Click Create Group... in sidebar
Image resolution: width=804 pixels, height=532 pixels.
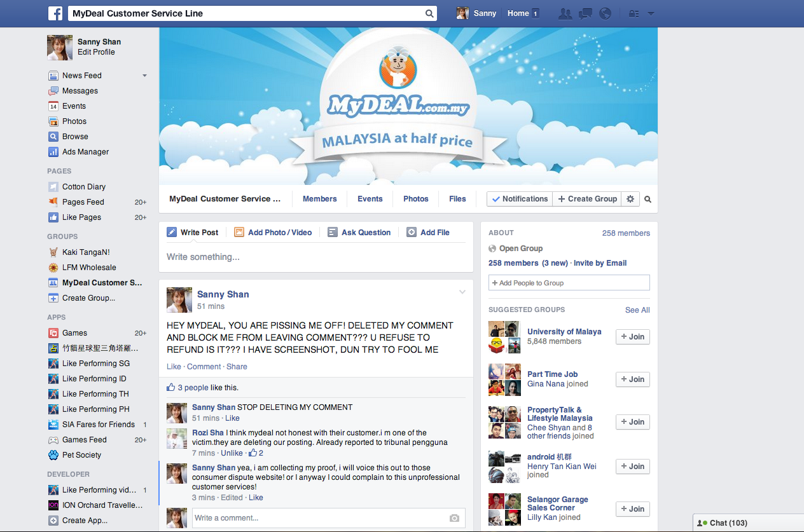[x=88, y=298]
